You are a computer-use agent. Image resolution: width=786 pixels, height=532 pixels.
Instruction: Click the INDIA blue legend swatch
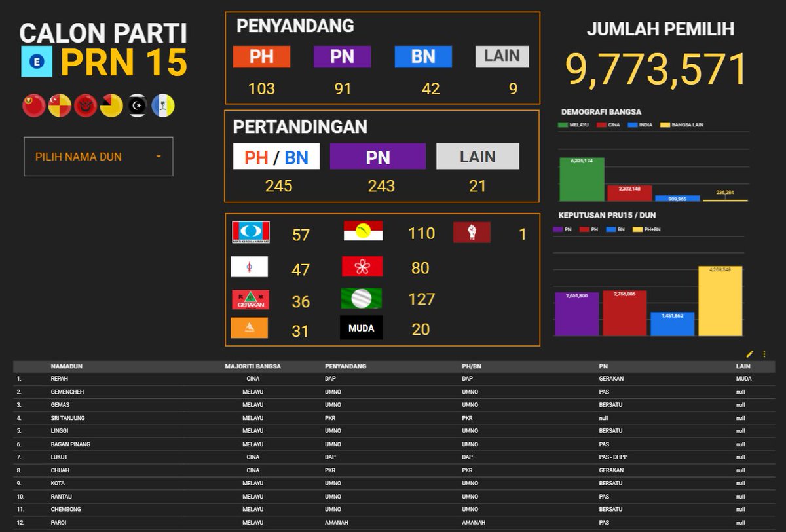tap(633, 124)
